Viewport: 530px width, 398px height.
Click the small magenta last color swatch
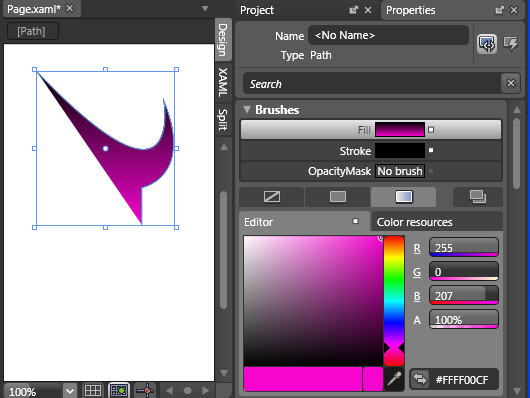[373, 379]
